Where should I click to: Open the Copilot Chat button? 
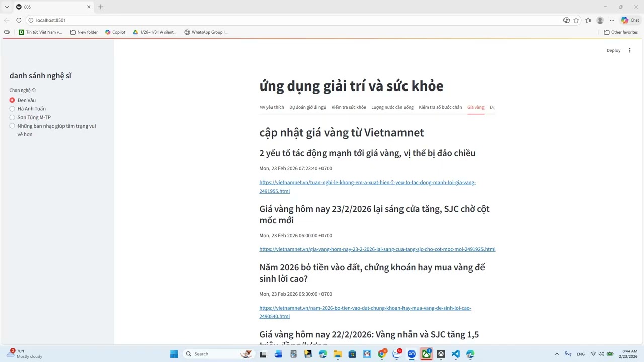[630, 20]
